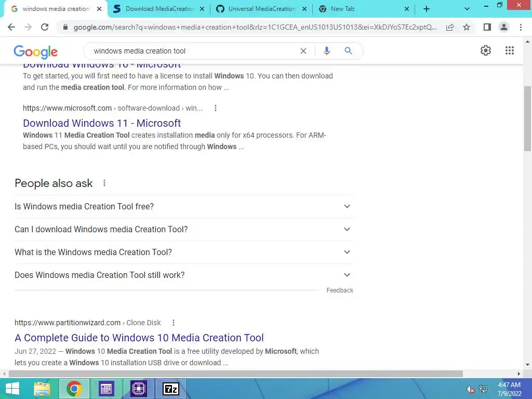This screenshot has width=532, height=399.
Task: Open 'A Complete Guide to Windows 10 Media Creation Tool'
Action: (139, 338)
